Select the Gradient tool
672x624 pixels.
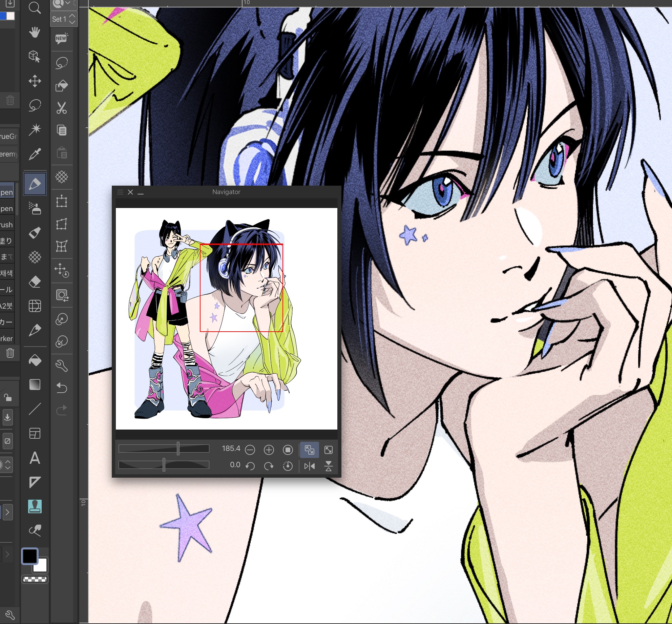[x=35, y=384]
